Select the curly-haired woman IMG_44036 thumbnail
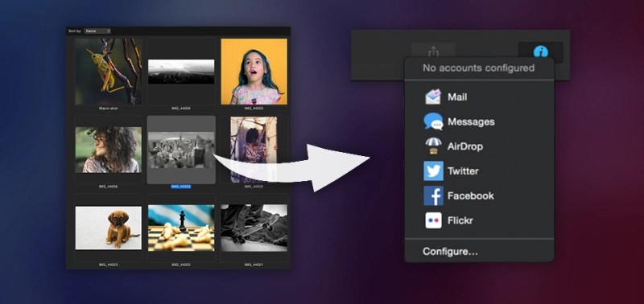This screenshot has height=304, width=644. pyautogui.click(x=109, y=150)
